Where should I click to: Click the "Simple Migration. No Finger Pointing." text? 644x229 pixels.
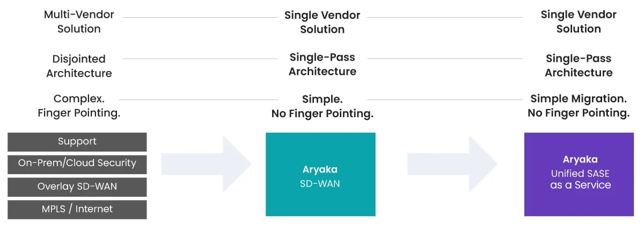(579, 106)
